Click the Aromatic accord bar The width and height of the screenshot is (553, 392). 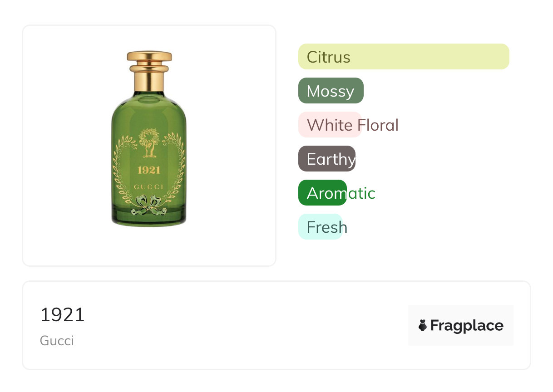tap(322, 193)
